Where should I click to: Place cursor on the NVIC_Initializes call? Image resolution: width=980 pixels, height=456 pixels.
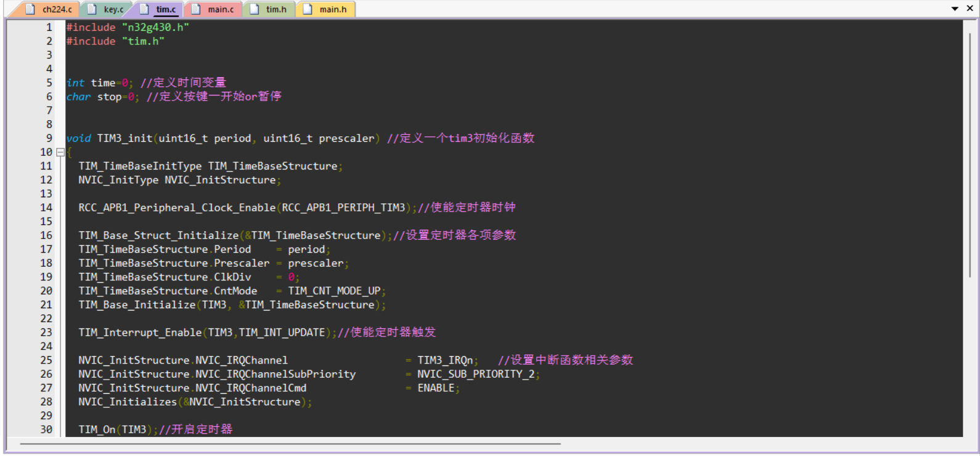(x=127, y=402)
